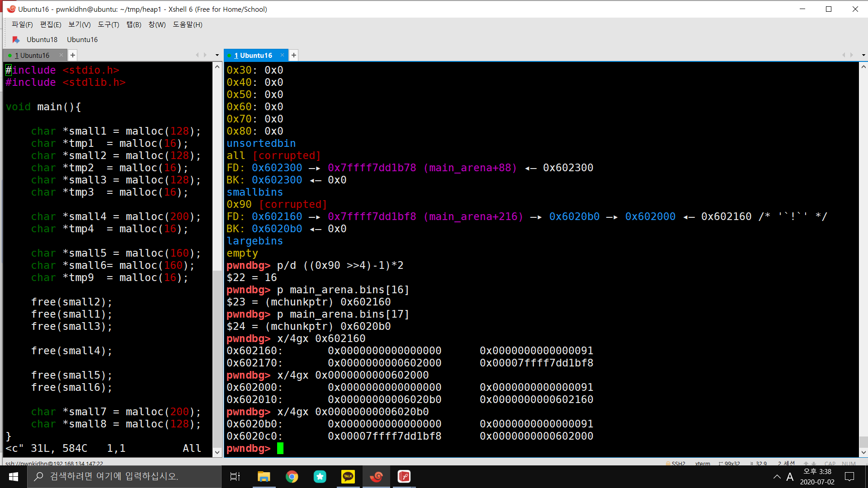Image resolution: width=868 pixels, height=488 pixels.
Task: Open the 창(W) menu
Action: tap(157, 24)
